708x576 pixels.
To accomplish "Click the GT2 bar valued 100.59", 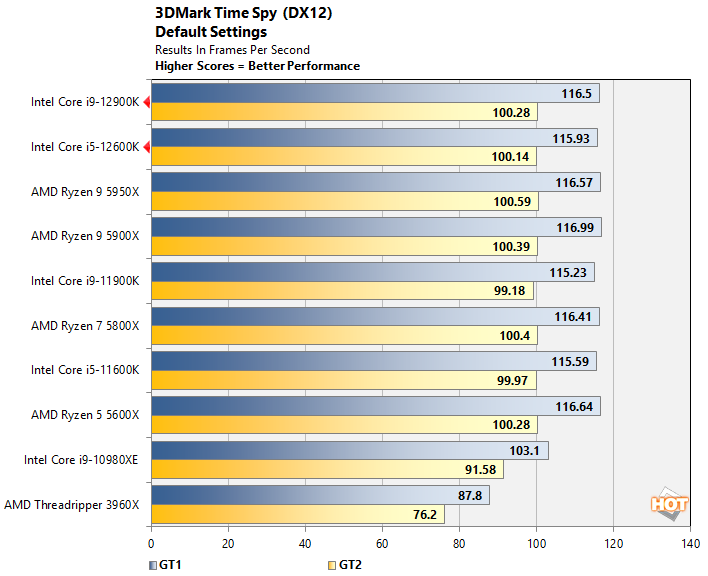I will click(344, 203).
